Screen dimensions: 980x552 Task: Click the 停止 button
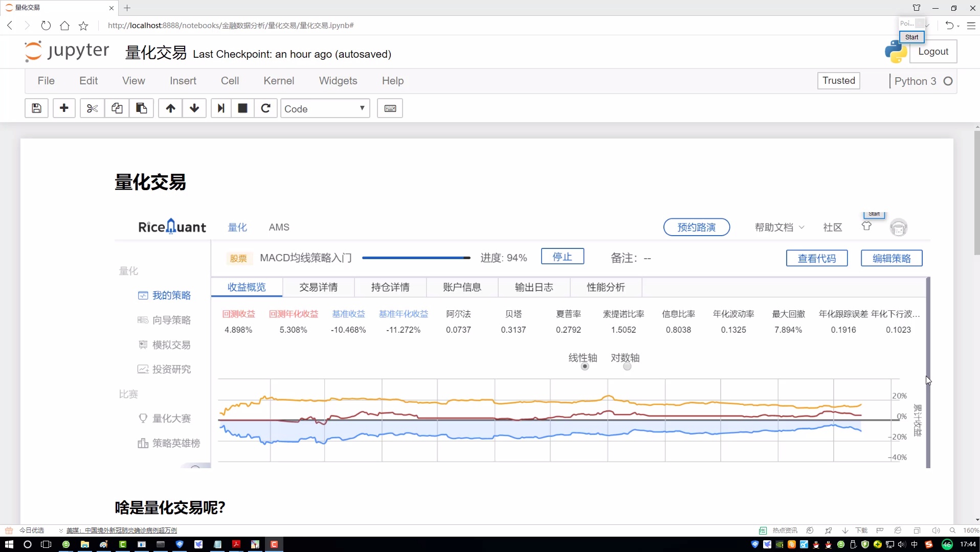(562, 257)
